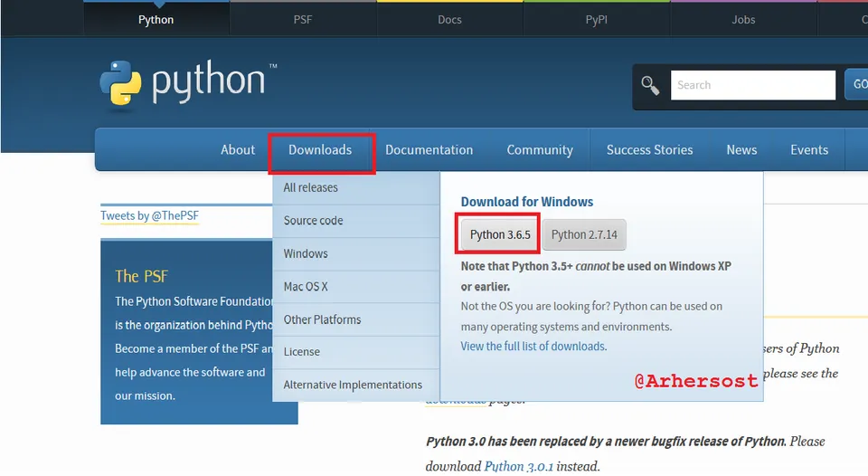Focus the Search input field
This screenshot has width=868, height=476.
coord(753,85)
